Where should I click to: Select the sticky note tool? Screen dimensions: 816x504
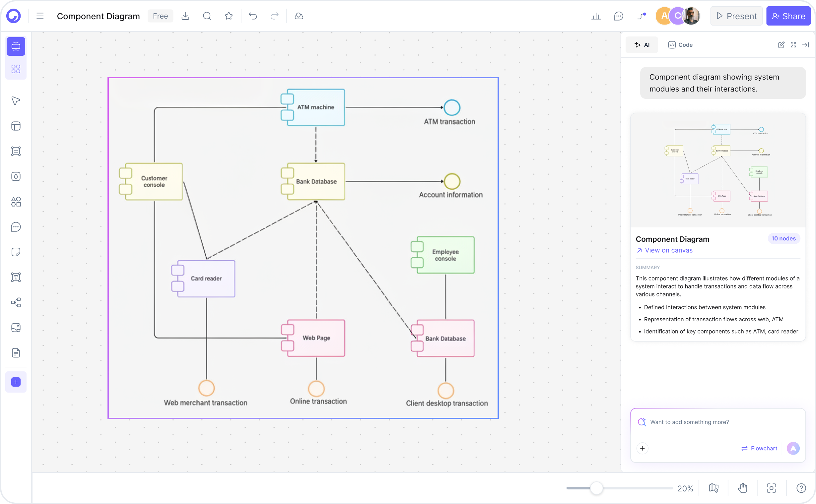click(16, 252)
